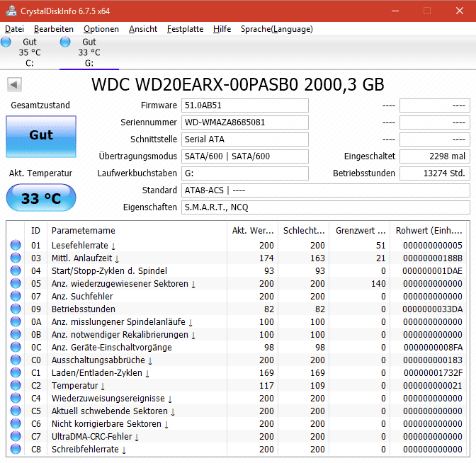
Task: Open the Sprache(Language) menu
Action: click(x=276, y=29)
